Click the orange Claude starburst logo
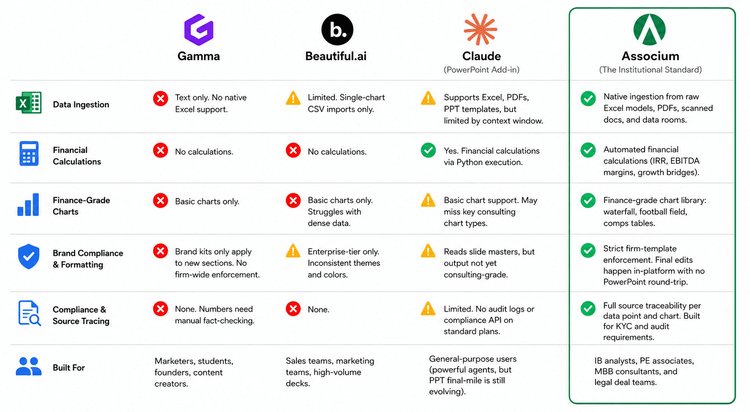Image resolution: width=750 pixels, height=412 pixels. (x=480, y=29)
